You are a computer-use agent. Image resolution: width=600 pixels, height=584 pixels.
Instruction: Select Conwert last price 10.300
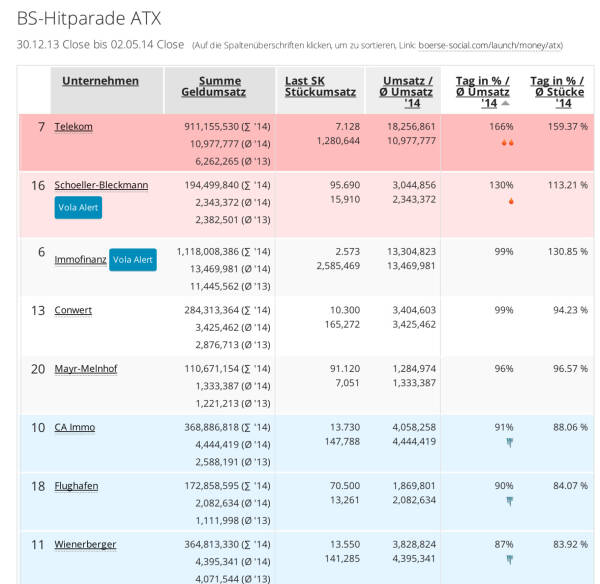coord(345,310)
